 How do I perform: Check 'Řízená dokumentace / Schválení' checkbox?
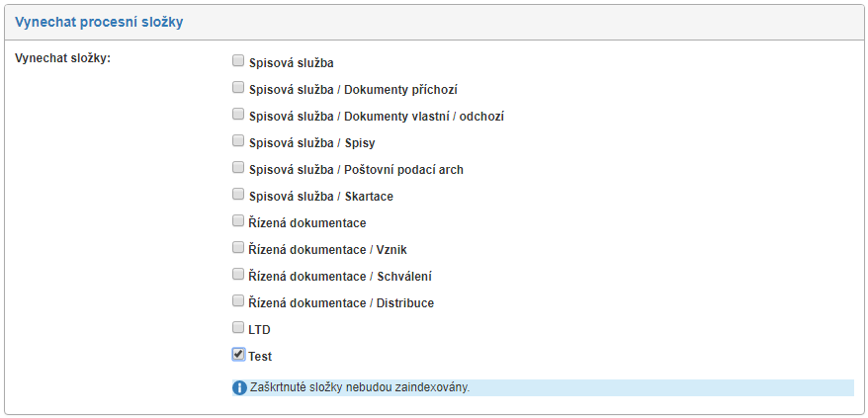[238, 275]
